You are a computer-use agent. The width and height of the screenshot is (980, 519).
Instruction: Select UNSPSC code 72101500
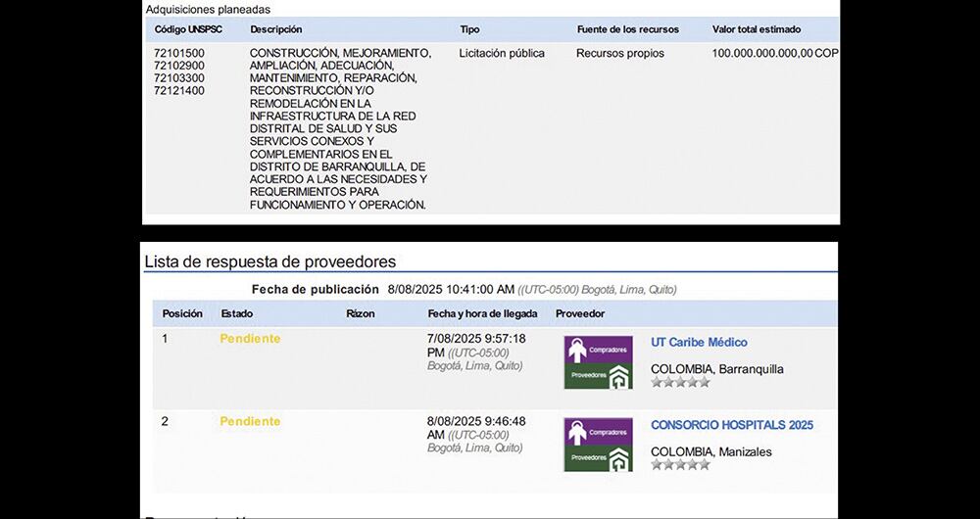(179, 53)
